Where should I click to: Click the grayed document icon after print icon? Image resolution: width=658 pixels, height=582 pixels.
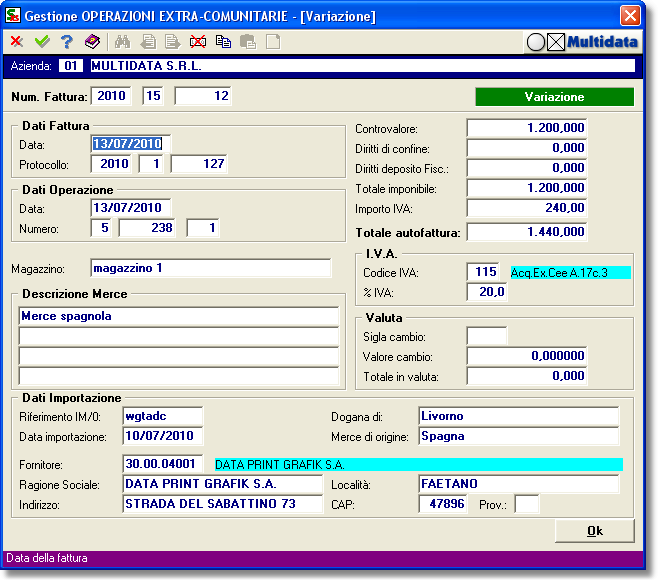[x=172, y=42]
